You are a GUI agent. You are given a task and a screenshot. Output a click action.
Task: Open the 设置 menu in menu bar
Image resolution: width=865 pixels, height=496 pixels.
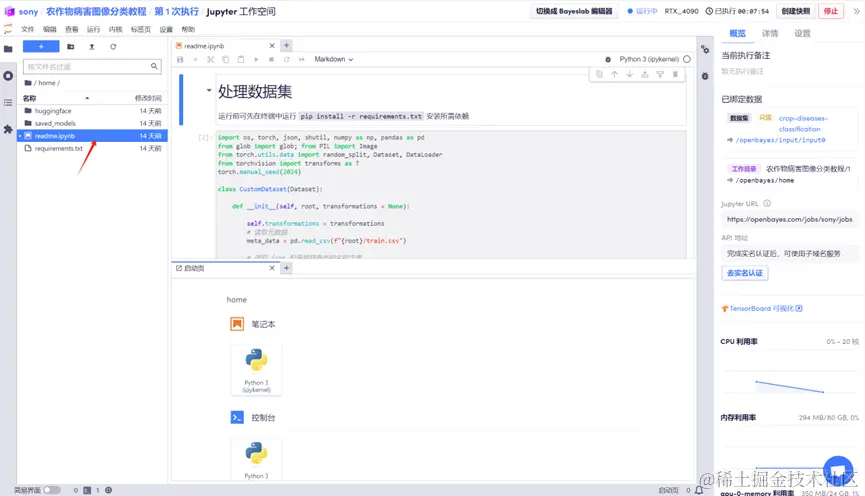click(x=166, y=29)
